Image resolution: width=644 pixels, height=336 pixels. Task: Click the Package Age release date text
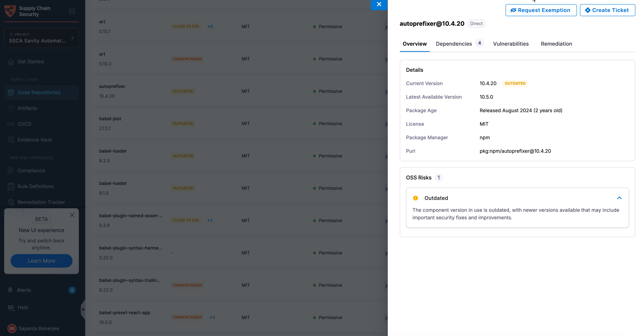[x=521, y=110]
